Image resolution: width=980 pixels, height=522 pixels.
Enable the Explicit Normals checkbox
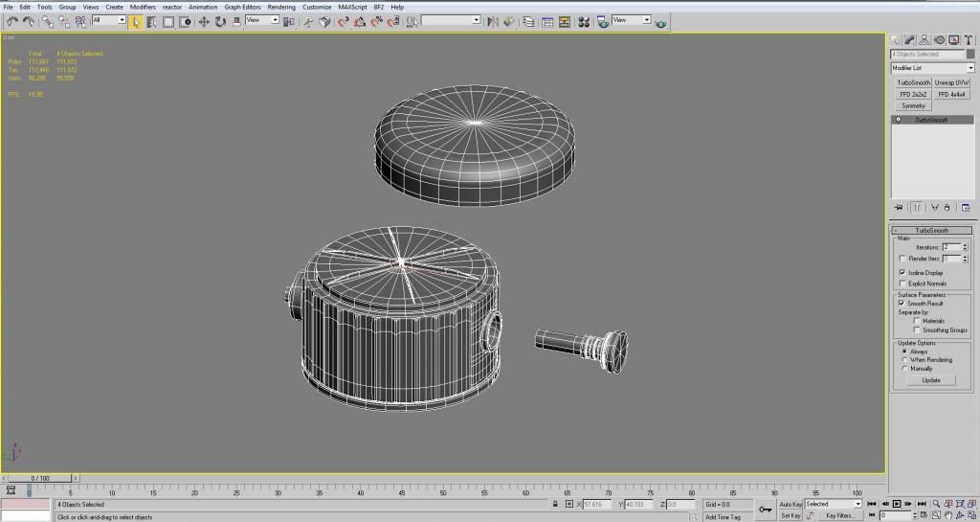point(902,284)
